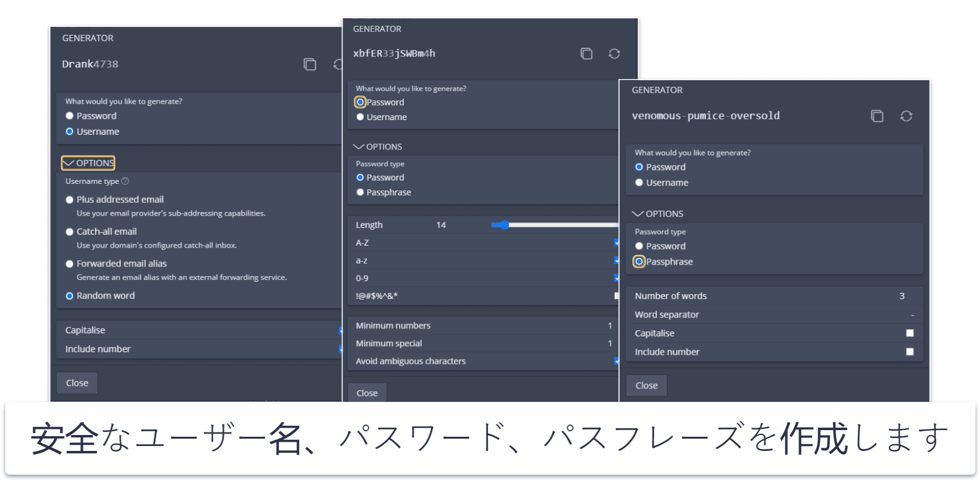Screen dimensions: 980x484
Task: Click the 0-9 option row label
Action: pyautogui.click(x=362, y=278)
